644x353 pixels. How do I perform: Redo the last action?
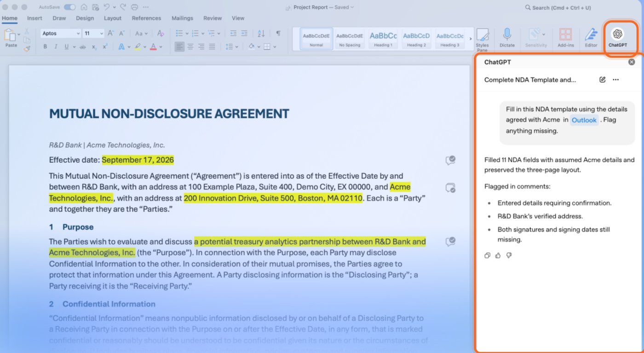[123, 7]
